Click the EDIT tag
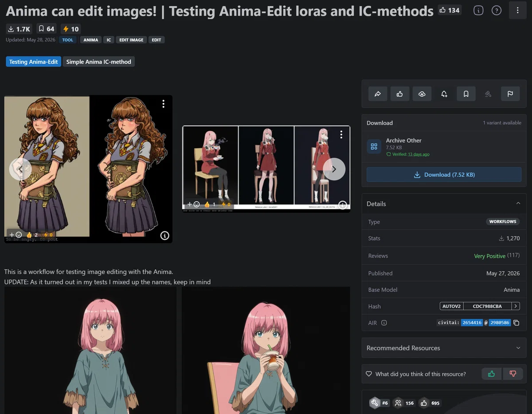The image size is (532, 414). (156, 40)
